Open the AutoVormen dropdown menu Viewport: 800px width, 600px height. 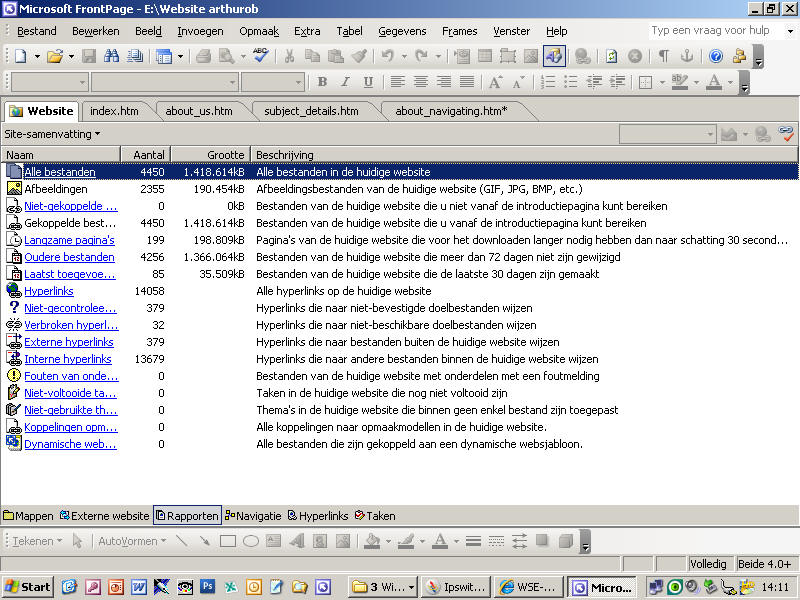pos(132,541)
